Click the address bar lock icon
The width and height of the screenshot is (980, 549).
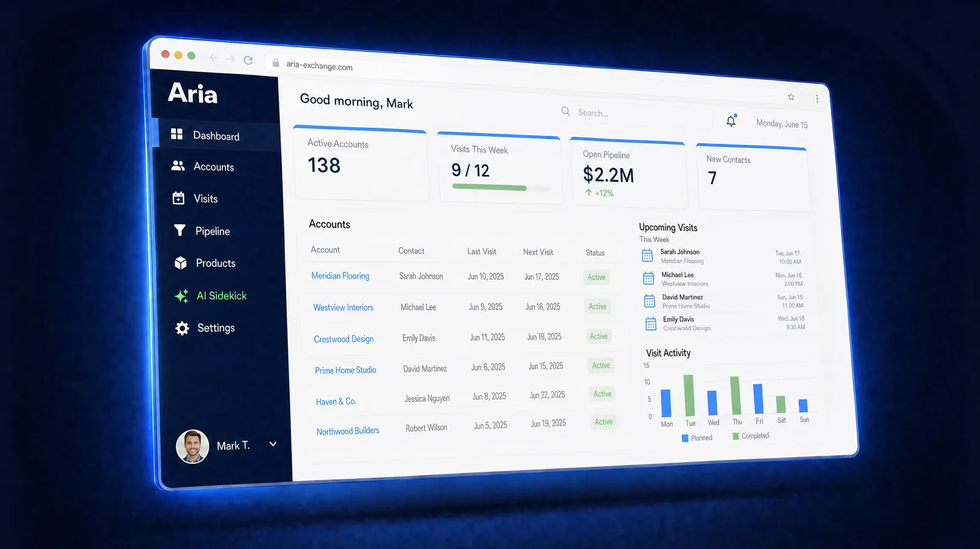(x=276, y=62)
